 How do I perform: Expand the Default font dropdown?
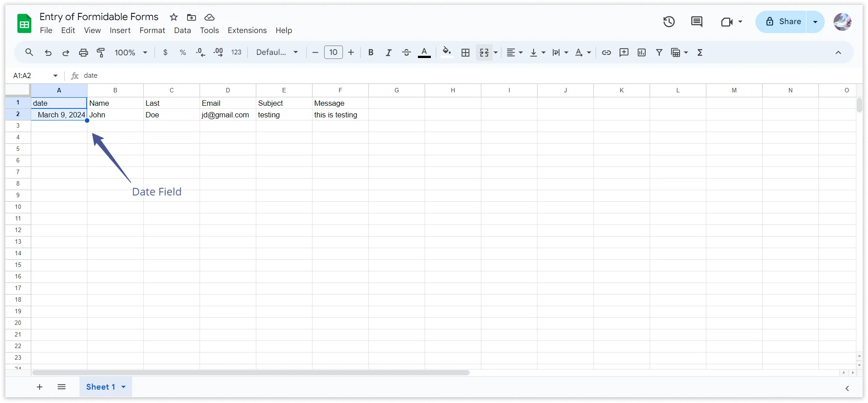(x=277, y=53)
